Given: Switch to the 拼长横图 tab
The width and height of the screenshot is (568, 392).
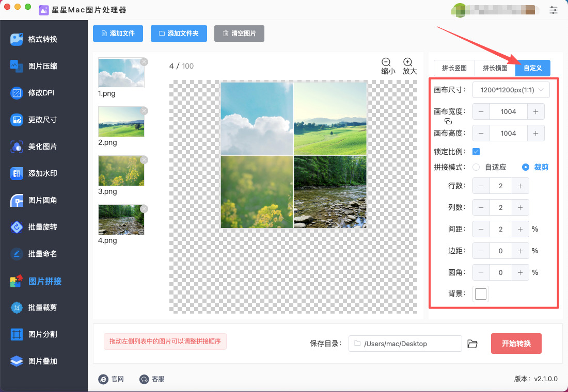Looking at the screenshot, I should click(495, 68).
